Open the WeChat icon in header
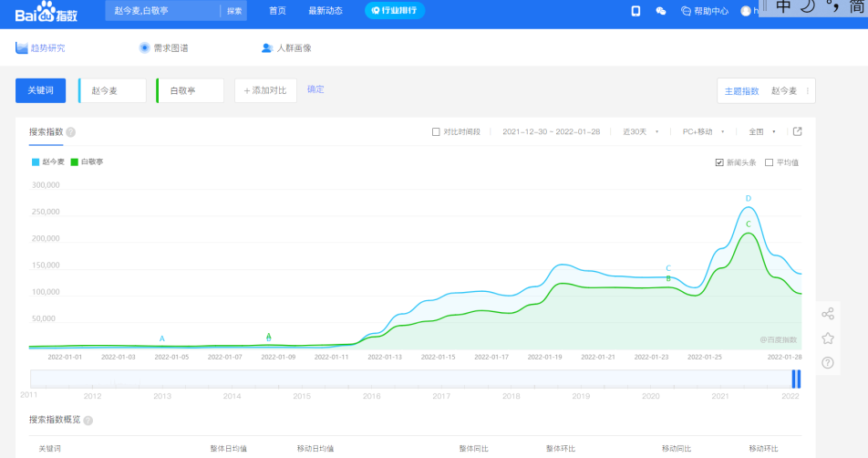This screenshot has width=868, height=458. pyautogui.click(x=660, y=11)
